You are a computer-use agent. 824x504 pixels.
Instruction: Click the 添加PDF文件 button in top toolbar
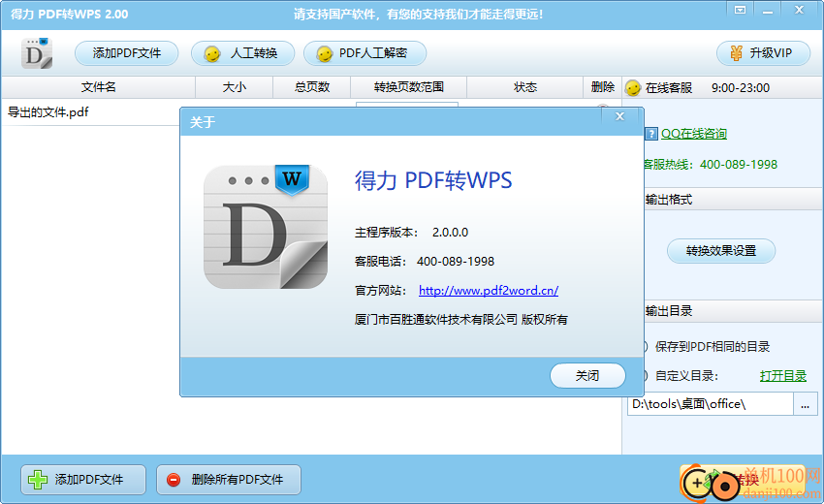pos(127,53)
